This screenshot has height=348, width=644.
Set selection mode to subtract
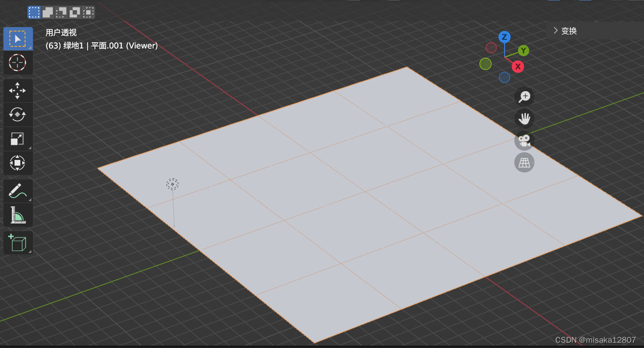tap(61, 12)
